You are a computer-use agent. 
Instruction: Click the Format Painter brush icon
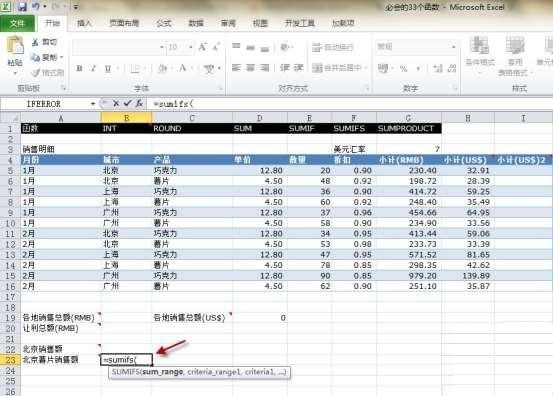pyautogui.click(x=35, y=73)
